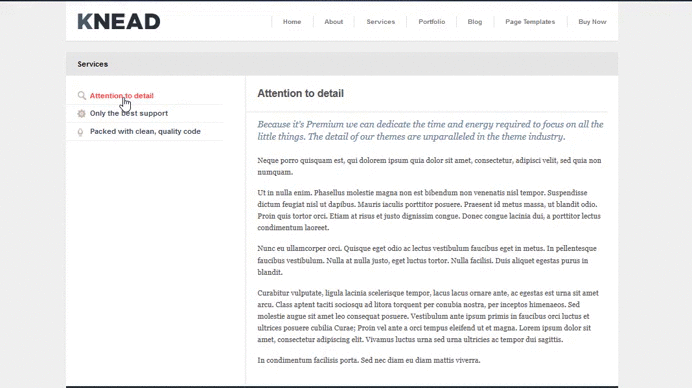Click the paragraph starting Nunc eu ullamcorper
The height and width of the screenshot is (388, 692).
coord(427,260)
